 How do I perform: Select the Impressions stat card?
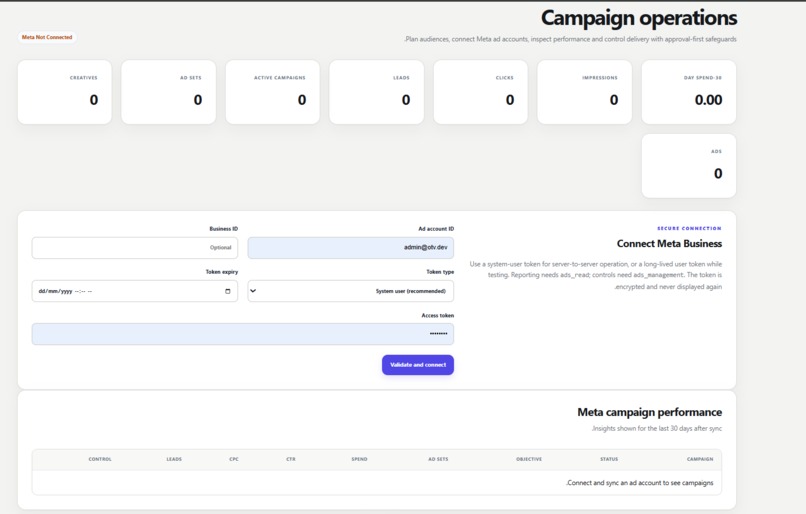point(584,92)
